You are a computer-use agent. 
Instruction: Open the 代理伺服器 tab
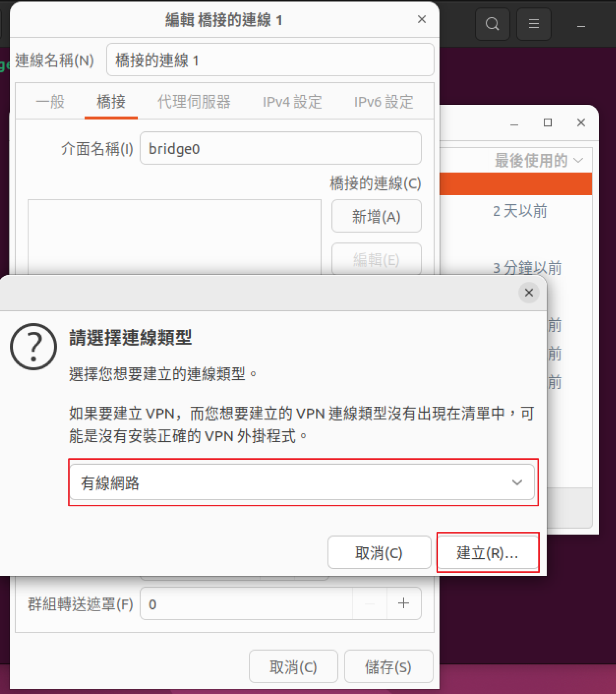tap(194, 102)
